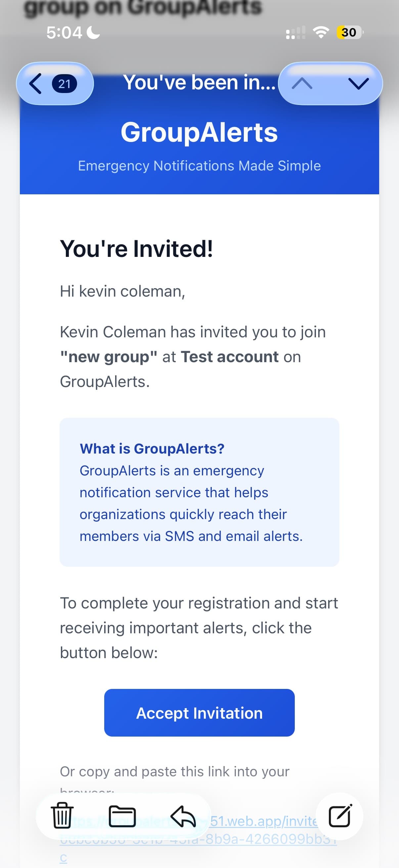Tap the unread count badge showing 21
The width and height of the screenshot is (399, 868).
[x=64, y=84]
